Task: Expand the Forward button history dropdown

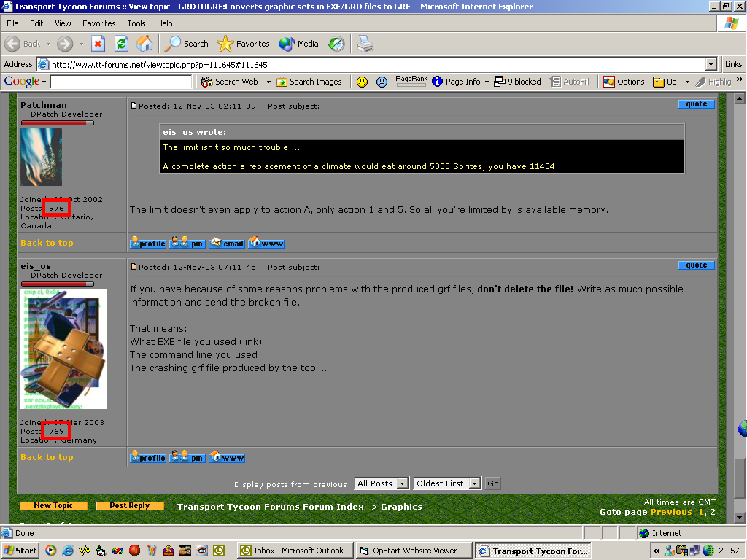Action: click(x=82, y=44)
